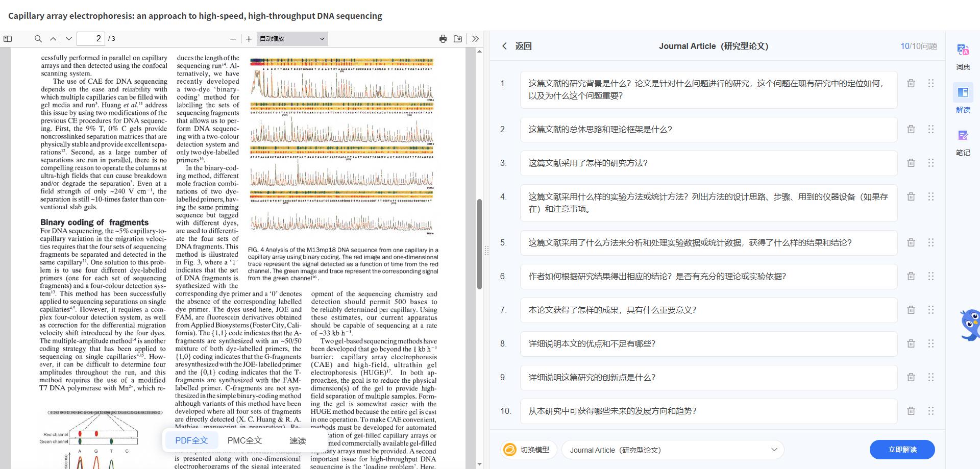The width and height of the screenshot is (980, 469).
Task: Print the document
Action: pyautogui.click(x=443, y=38)
